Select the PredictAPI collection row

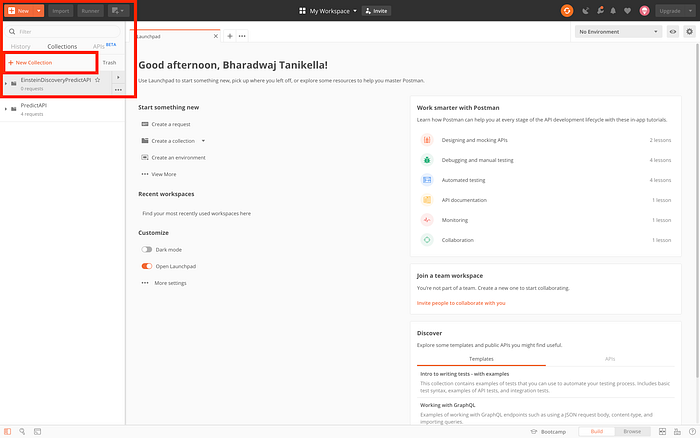[x=62, y=109]
